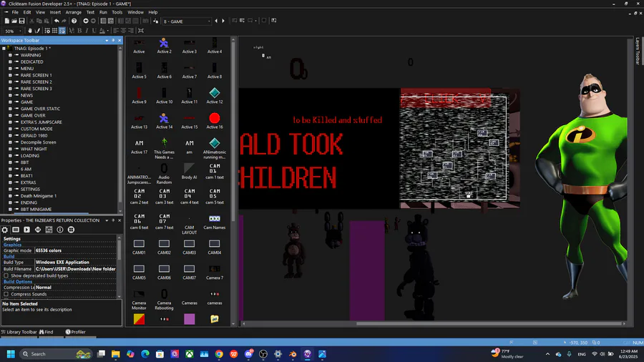
Task: Collapse the TNAG: Episode 1 root node
Action: coord(4,49)
